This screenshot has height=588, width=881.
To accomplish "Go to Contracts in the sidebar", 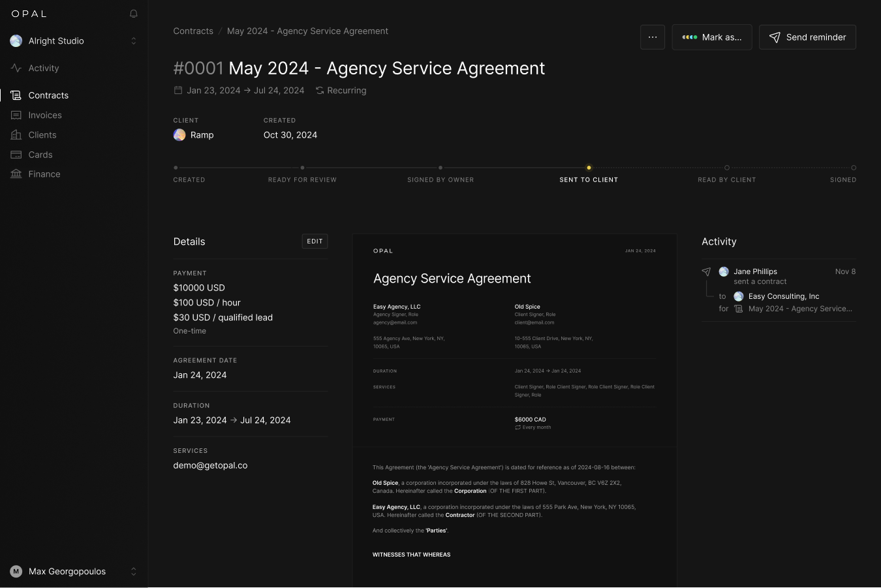I will tap(48, 95).
